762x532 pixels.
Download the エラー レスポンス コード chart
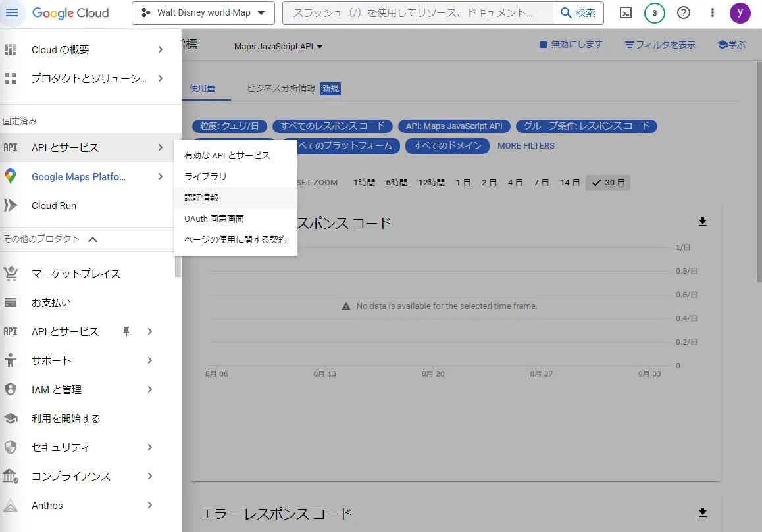[702, 512]
